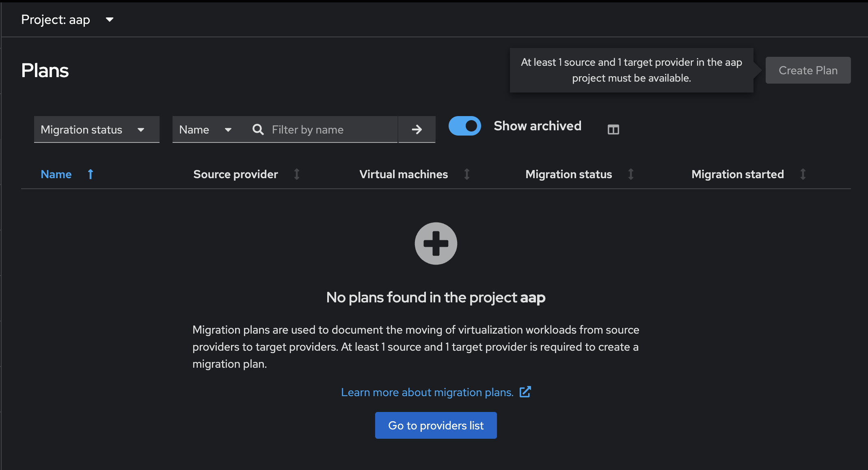The height and width of the screenshot is (470, 868).
Task: Click the Name column header
Action: pos(56,174)
